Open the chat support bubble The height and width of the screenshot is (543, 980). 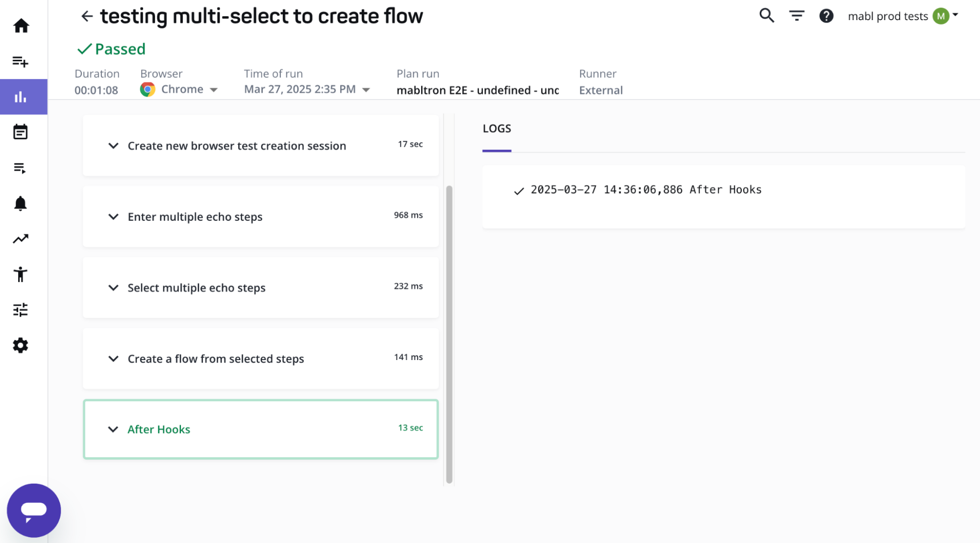(34, 510)
